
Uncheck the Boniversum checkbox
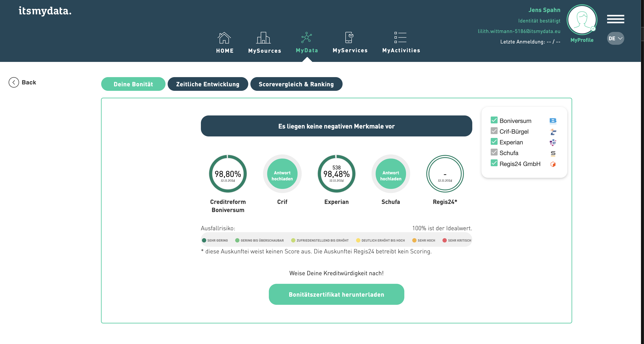(x=494, y=120)
